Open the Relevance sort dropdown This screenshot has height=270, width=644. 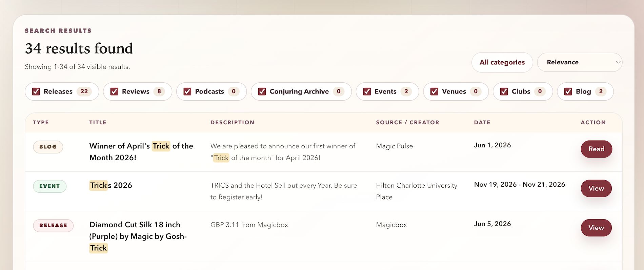pyautogui.click(x=580, y=62)
